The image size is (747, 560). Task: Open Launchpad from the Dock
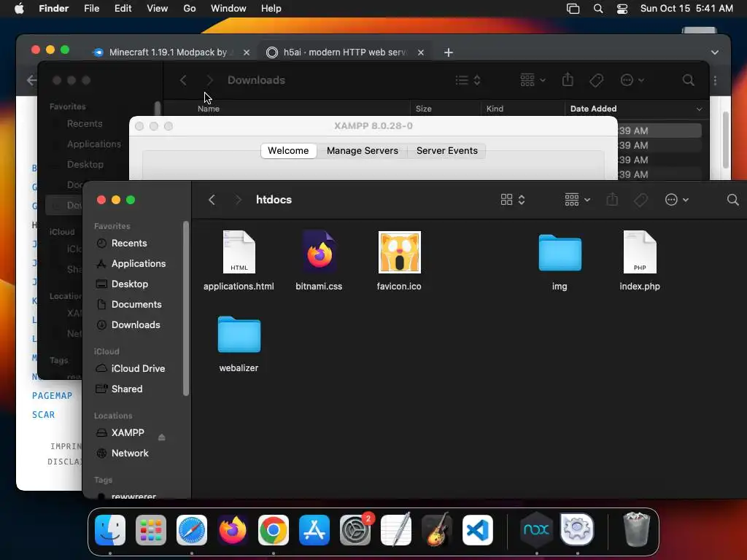(151, 530)
